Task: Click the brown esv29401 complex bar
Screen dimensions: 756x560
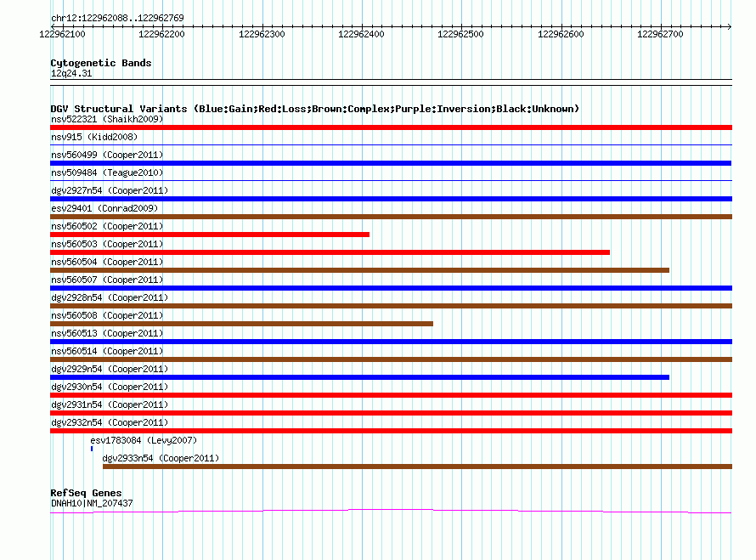Action: pyautogui.click(x=391, y=217)
